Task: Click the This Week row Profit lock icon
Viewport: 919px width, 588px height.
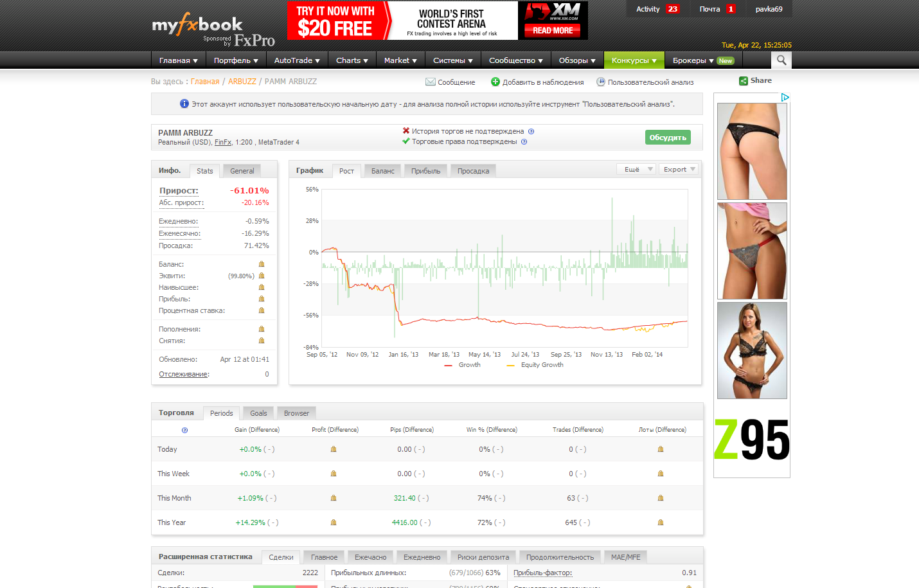Action: [x=334, y=474]
